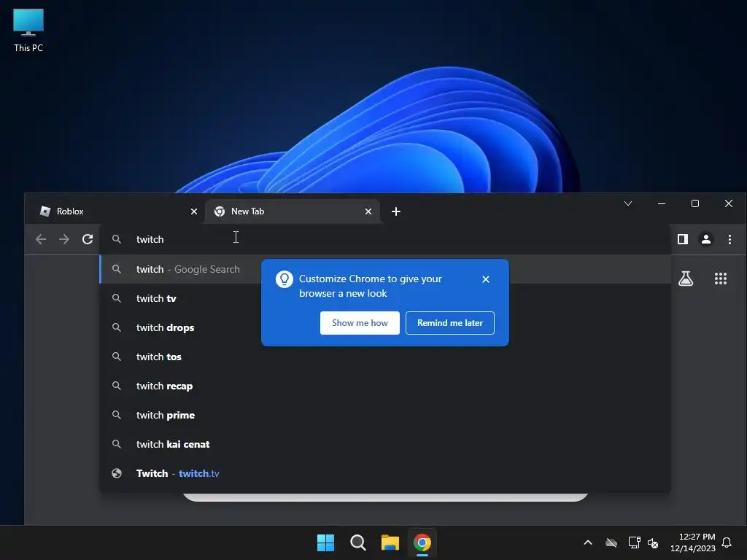Open a new browser tab with plus

396,211
